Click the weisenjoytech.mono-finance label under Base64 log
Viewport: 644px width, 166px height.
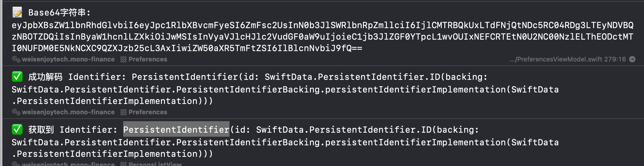coord(68,59)
